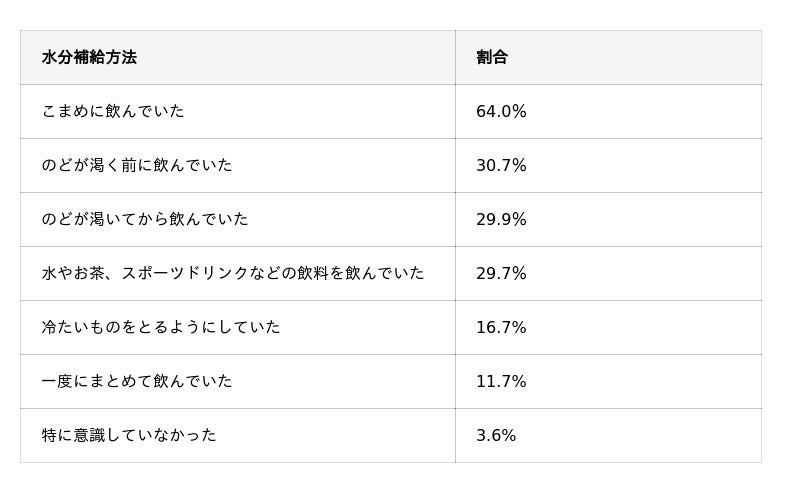Image resolution: width=800 pixels, height=493 pixels.
Task: Click the word 意識 in the last row
Action: pyautogui.click(x=89, y=435)
